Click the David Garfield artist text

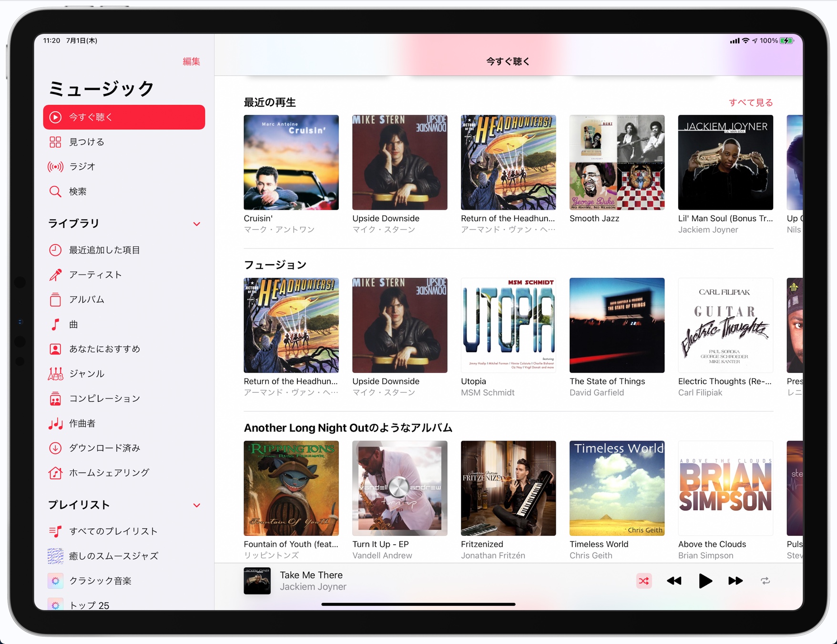(597, 393)
